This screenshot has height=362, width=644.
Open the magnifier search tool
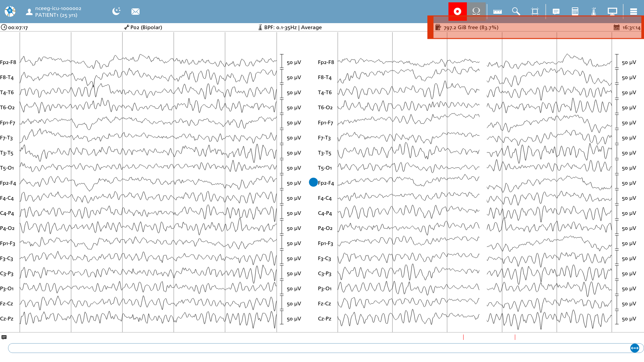pos(516,11)
